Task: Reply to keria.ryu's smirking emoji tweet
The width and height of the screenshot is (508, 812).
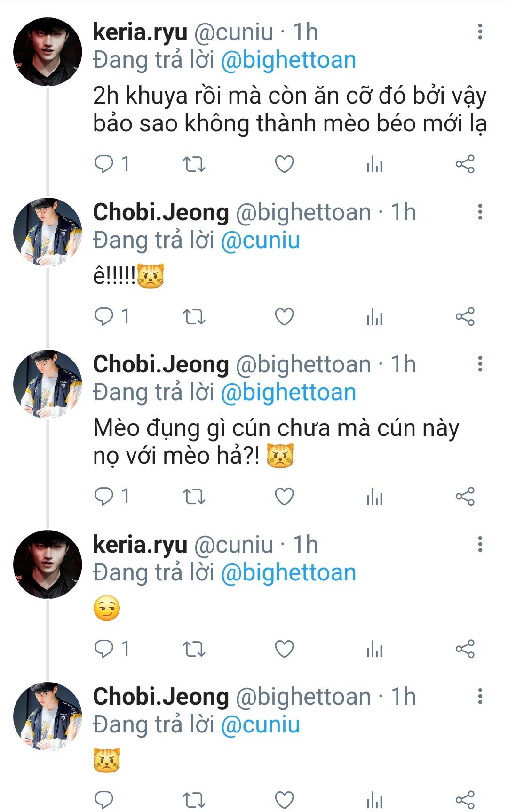Action: (104, 649)
